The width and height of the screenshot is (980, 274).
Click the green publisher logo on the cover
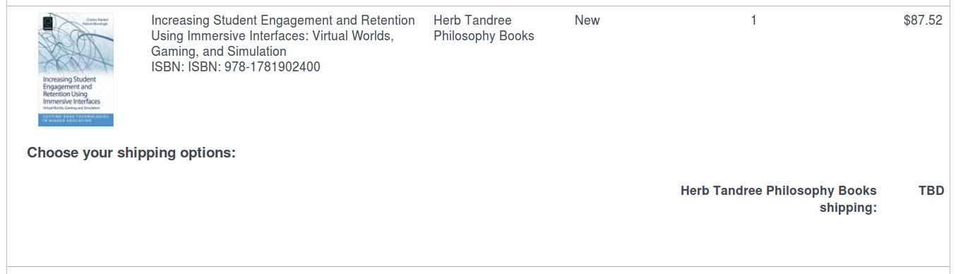pyautogui.click(x=46, y=23)
